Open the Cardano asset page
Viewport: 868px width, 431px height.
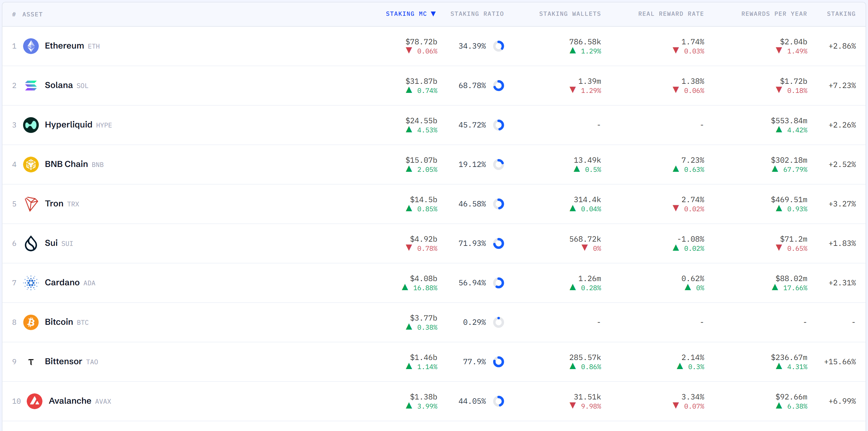[x=62, y=282]
